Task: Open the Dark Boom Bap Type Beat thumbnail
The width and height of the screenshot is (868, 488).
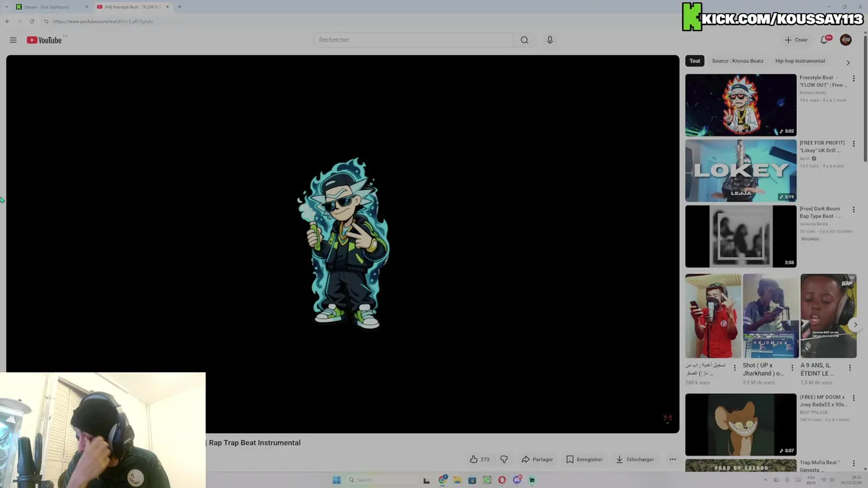Action: click(x=741, y=237)
